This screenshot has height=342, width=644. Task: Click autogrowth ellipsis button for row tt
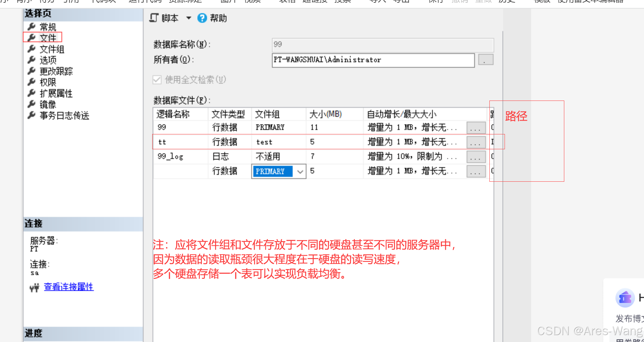coord(476,142)
